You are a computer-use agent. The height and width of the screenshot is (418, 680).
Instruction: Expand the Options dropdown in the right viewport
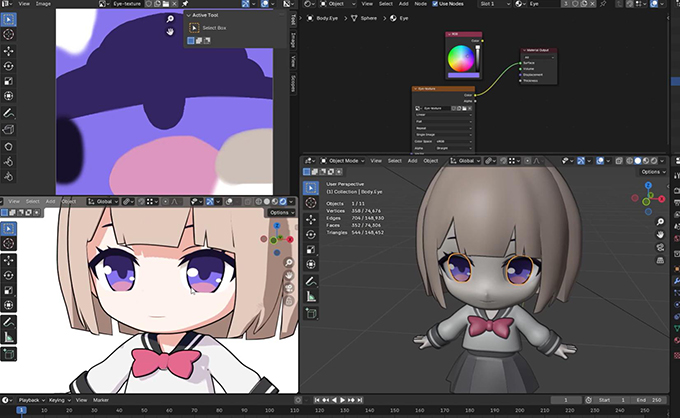click(653, 172)
